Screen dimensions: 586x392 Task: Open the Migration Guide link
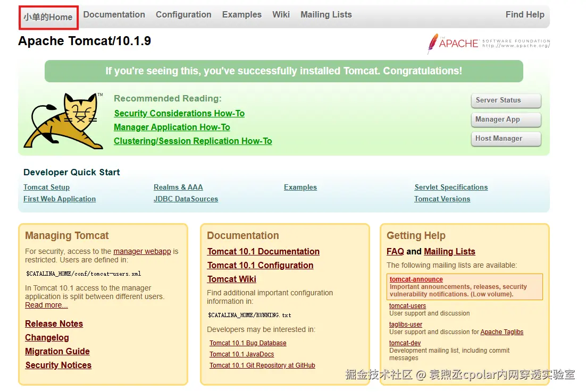click(x=57, y=351)
